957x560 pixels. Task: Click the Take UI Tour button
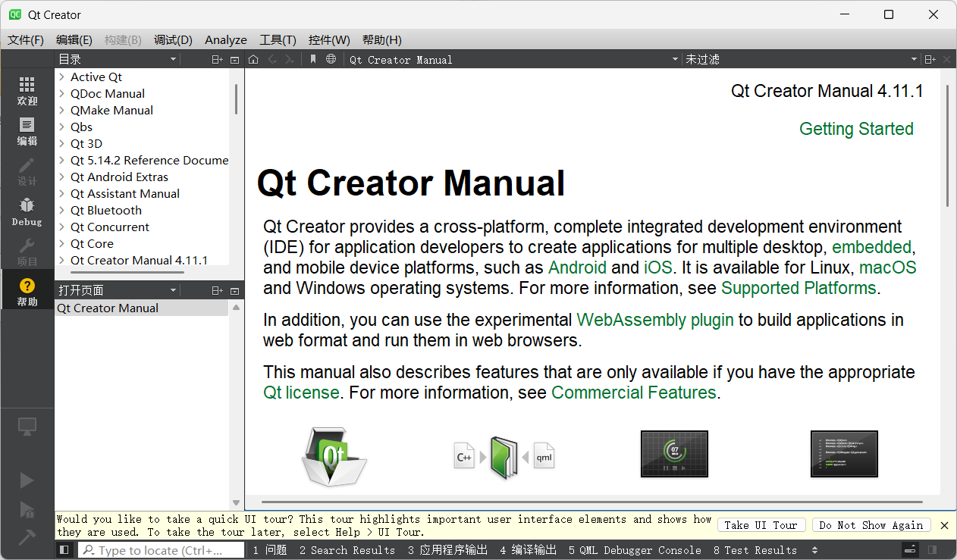coord(761,525)
